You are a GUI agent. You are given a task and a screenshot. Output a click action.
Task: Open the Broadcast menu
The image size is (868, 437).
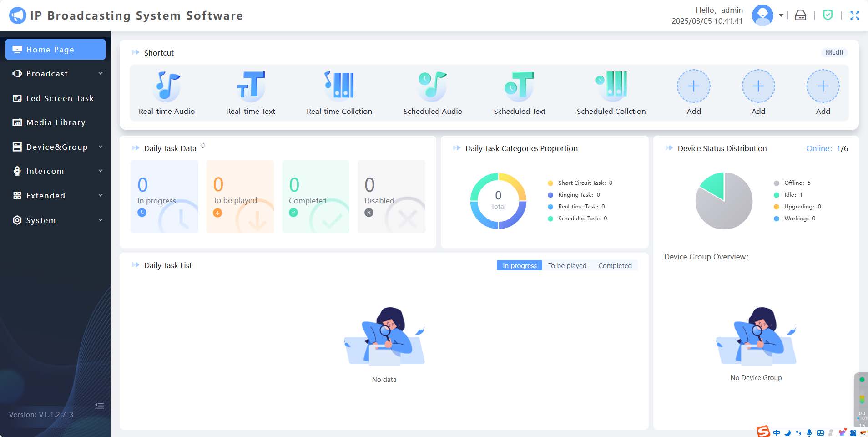(56, 74)
